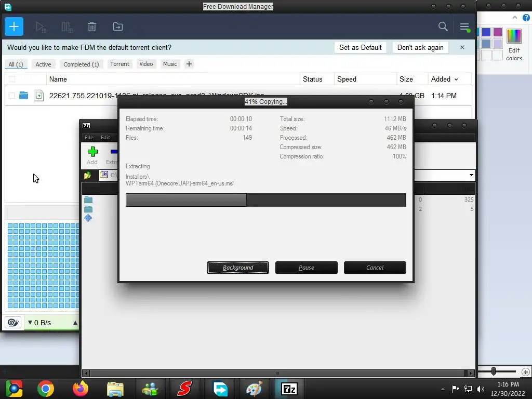The width and height of the screenshot is (532, 399).
Task: Click the move-to-folder icon in FDM toolbar
Action: pyautogui.click(x=118, y=27)
